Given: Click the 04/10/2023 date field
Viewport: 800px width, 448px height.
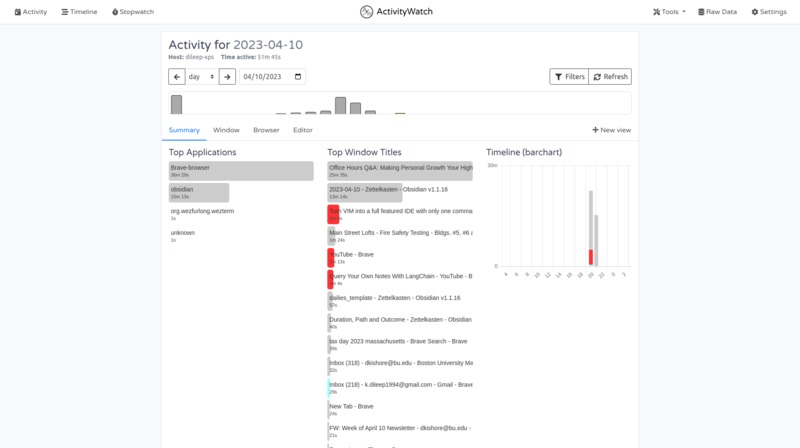Looking at the screenshot, I should click(272, 77).
